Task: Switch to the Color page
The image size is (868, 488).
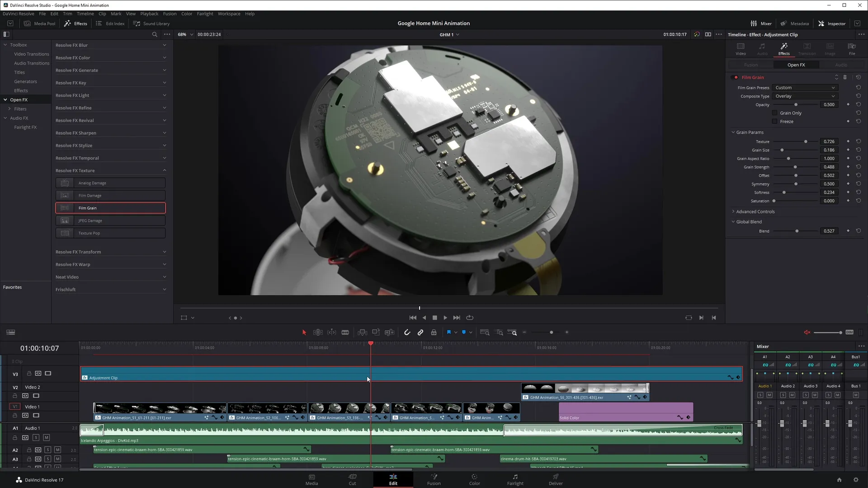Action: (474, 479)
